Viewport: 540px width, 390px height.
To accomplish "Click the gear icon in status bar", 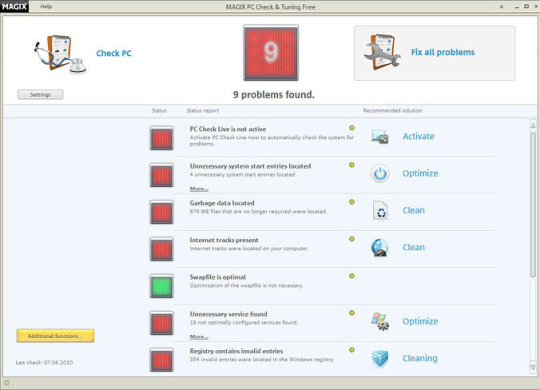I will pos(7,382).
